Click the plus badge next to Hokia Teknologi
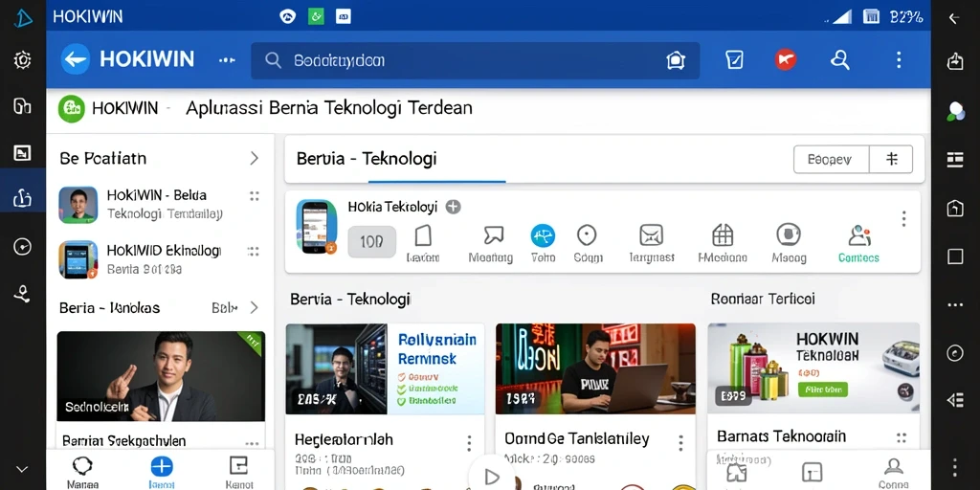This screenshot has width=980, height=490. click(x=453, y=207)
